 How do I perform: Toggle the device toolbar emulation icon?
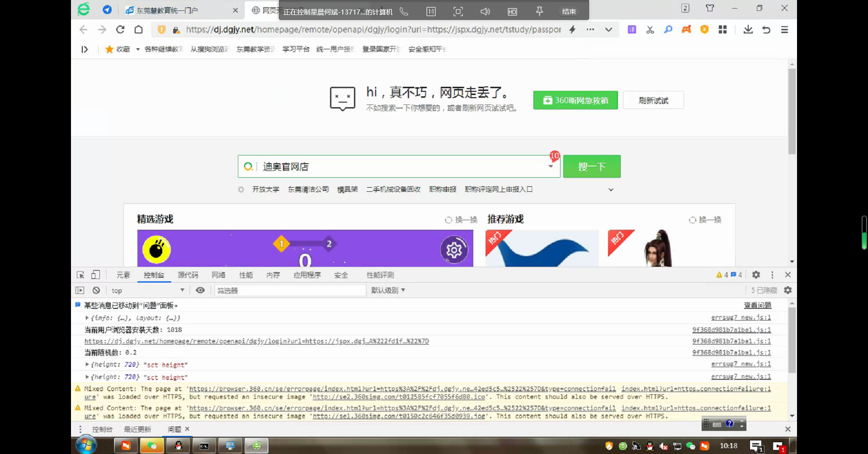point(95,275)
